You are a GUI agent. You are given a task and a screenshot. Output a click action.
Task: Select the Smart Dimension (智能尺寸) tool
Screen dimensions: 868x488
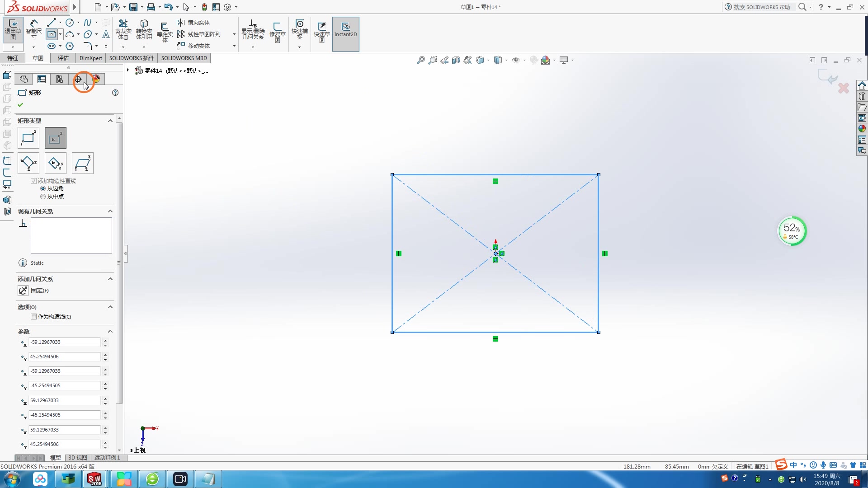[33, 29]
